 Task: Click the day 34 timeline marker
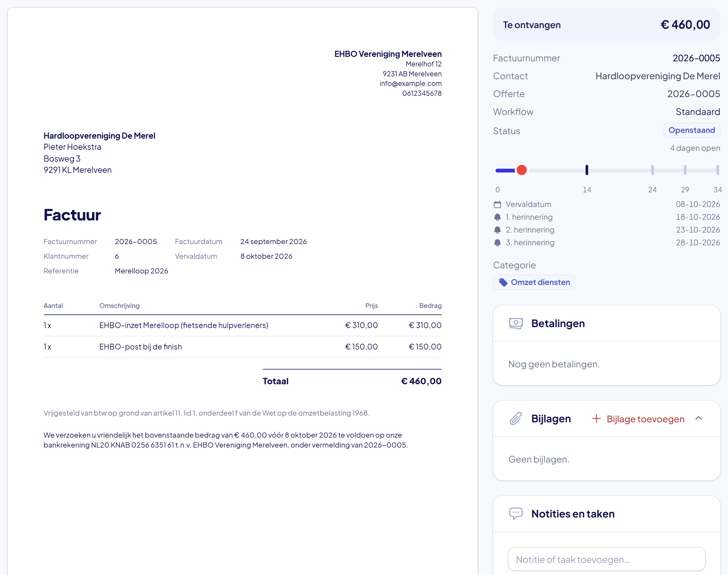tap(717, 170)
